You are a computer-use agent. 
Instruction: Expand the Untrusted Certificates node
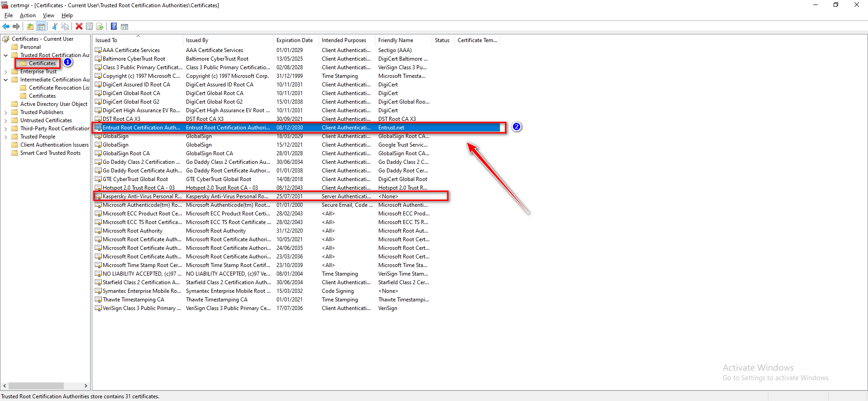[5, 120]
